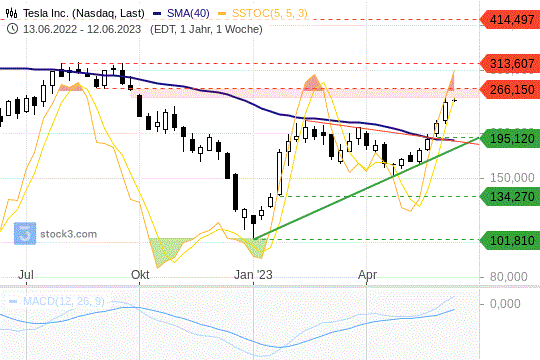Select the 134,270 support price tag
Viewport: 540px width, 360px height.
pyautogui.click(x=510, y=197)
